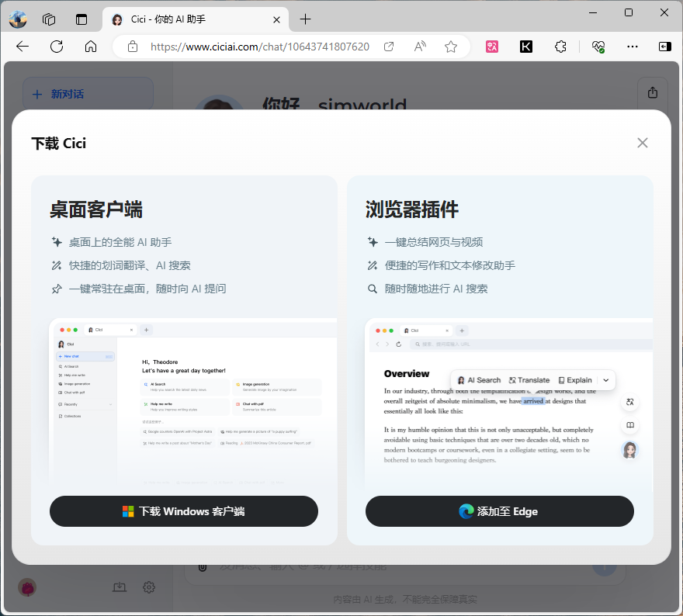
Task: Click user avatar in sidebar bottom
Action: click(x=27, y=588)
